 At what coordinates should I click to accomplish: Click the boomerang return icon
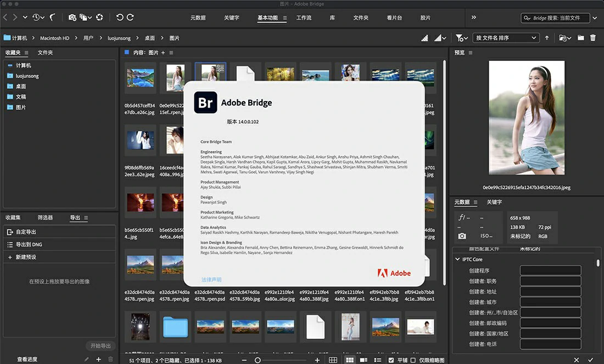point(52,18)
